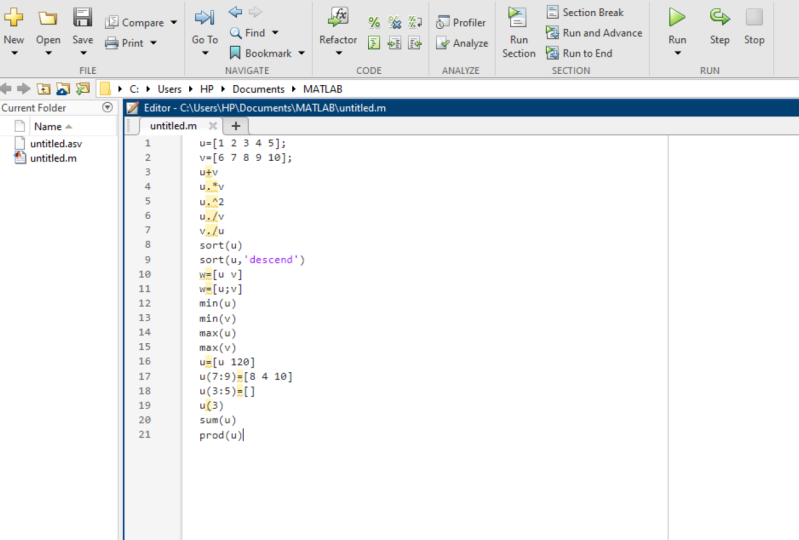Screen dimensions: 799x540
Task: Go back in the folder history
Action: point(6,89)
